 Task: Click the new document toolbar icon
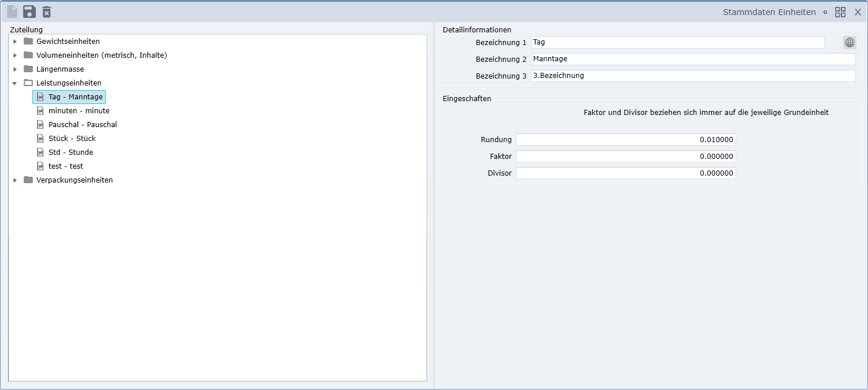click(x=12, y=12)
